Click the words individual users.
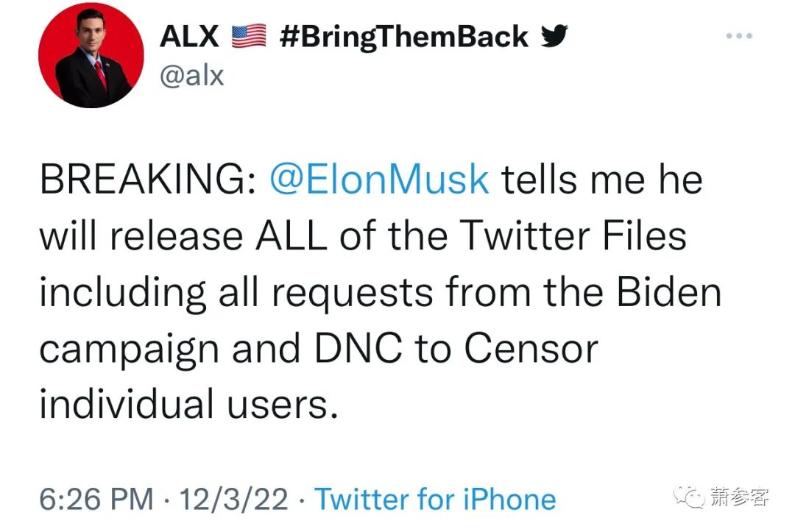The height and width of the screenshot is (532, 795). pos(188,403)
